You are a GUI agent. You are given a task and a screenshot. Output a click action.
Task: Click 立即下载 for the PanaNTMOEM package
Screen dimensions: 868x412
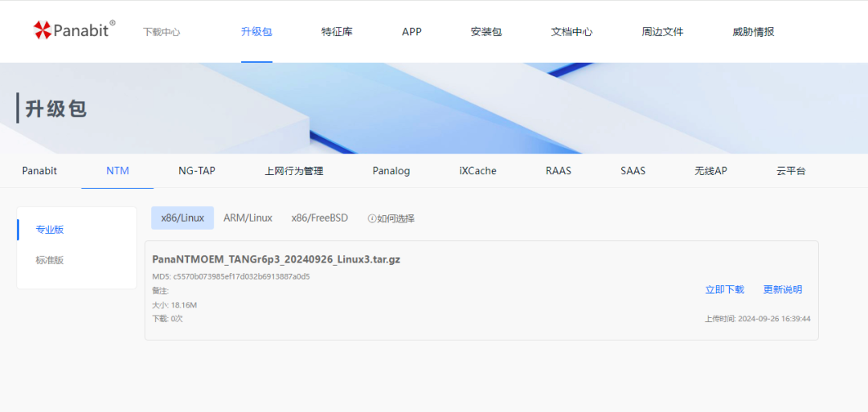pyautogui.click(x=725, y=289)
